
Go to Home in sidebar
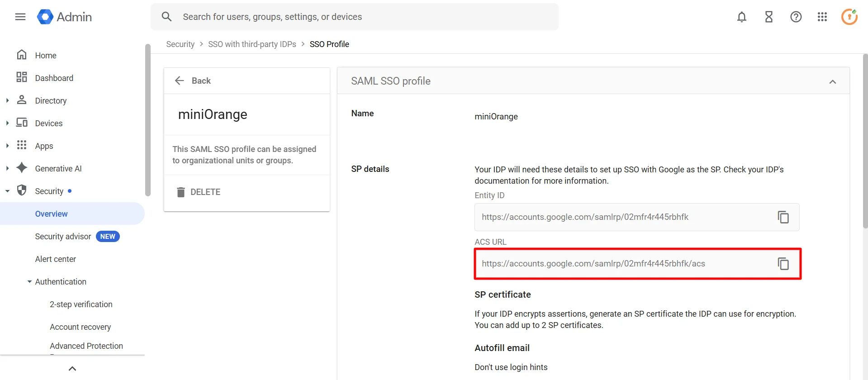pyautogui.click(x=46, y=55)
